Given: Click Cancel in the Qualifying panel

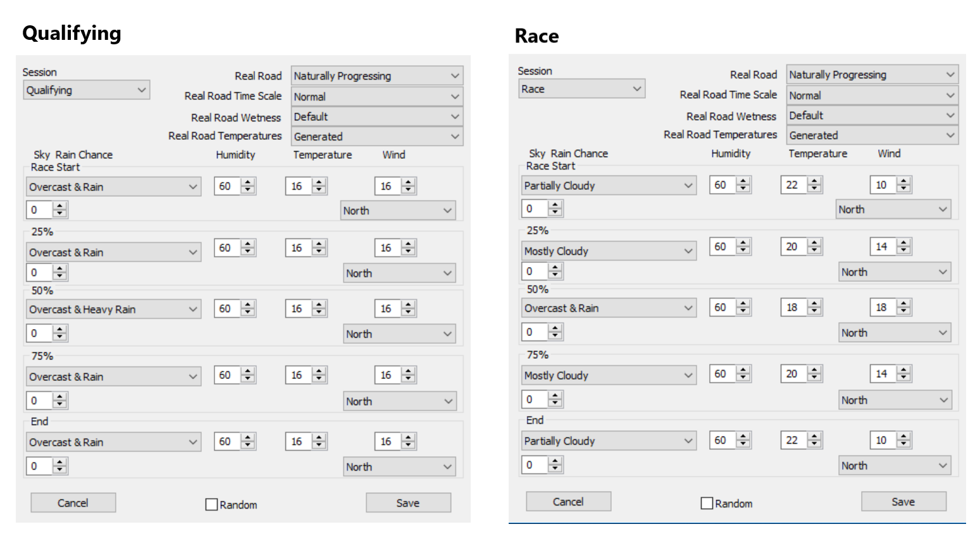Looking at the screenshot, I should point(73,502).
